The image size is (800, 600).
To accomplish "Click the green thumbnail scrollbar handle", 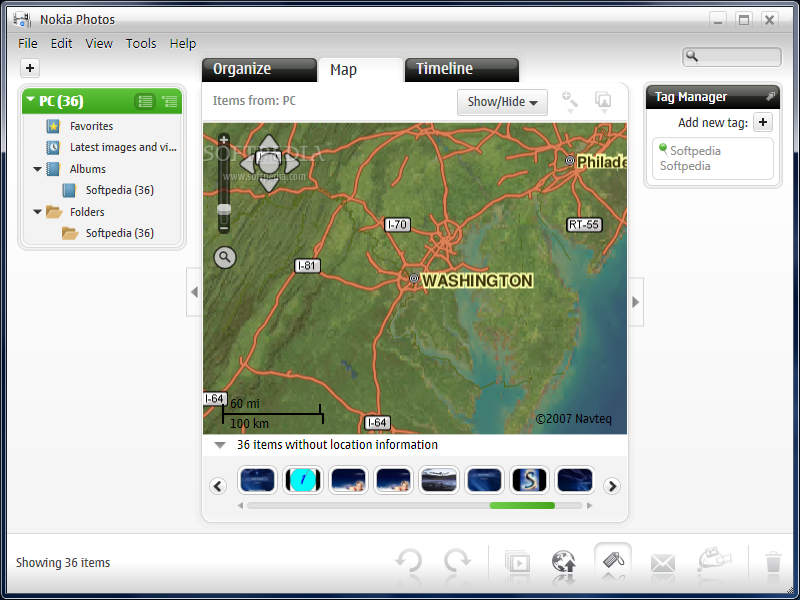I will (522, 506).
